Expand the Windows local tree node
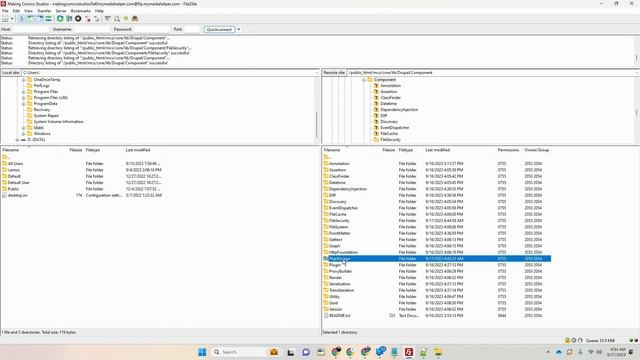The width and height of the screenshot is (640, 360). [x=24, y=134]
